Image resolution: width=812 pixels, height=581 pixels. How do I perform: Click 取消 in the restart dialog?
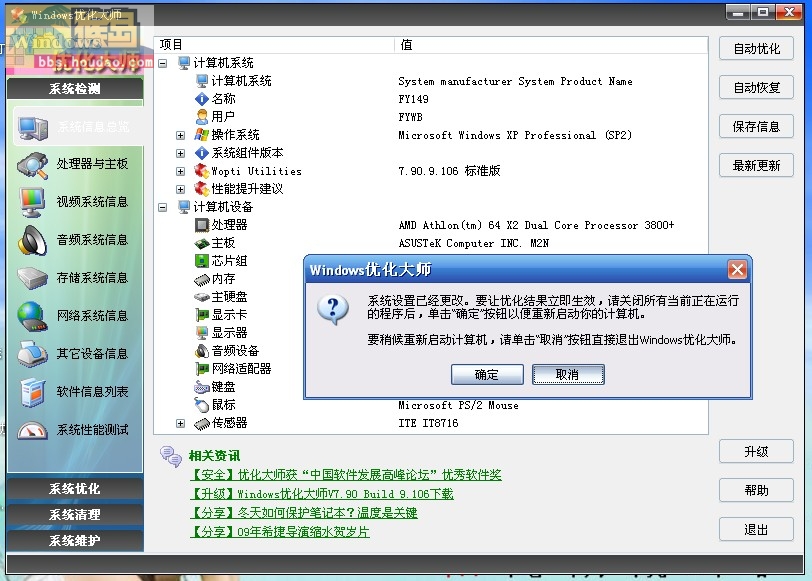tap(568, 374)
